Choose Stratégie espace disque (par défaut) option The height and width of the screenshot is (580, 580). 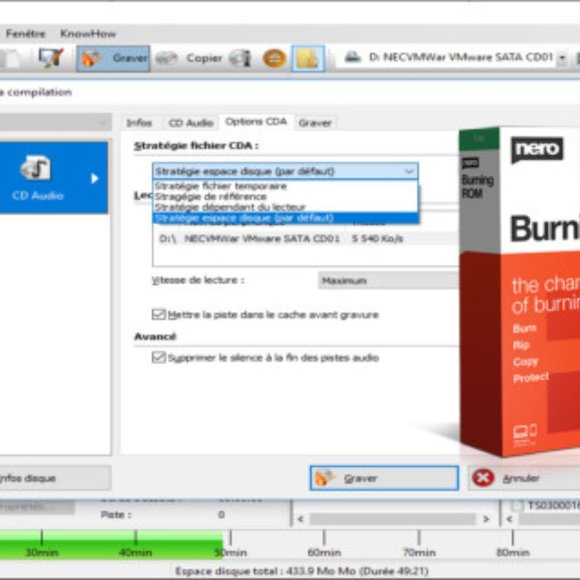tap(285, 218)
